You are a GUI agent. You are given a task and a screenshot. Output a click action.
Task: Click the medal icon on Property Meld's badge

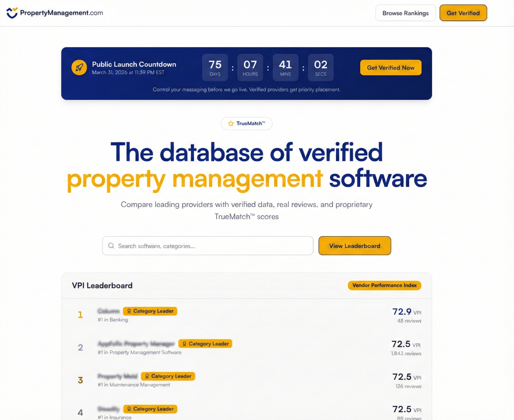(147, 376)
